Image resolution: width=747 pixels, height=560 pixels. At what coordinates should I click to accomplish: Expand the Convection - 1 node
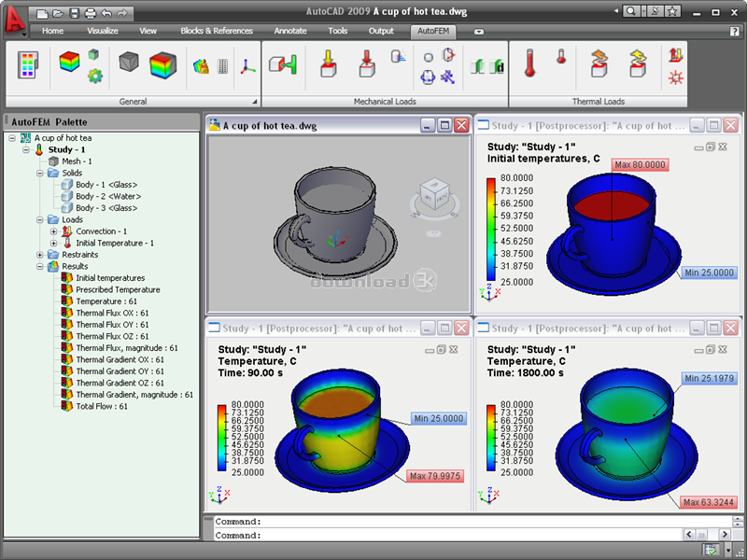[x=54, y=231]
